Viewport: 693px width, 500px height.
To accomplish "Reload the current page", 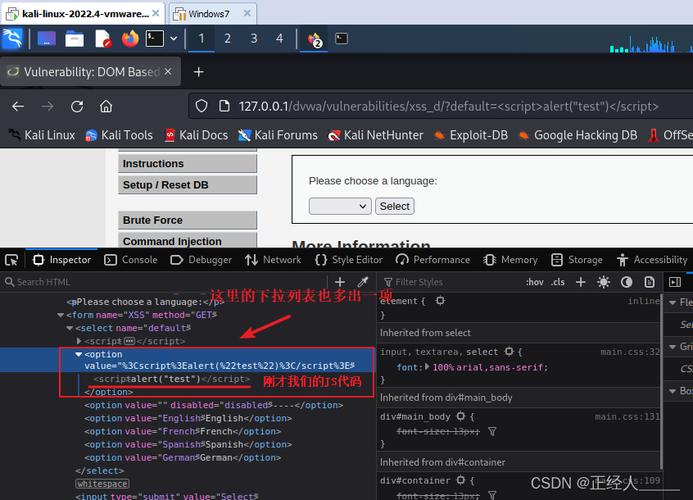I will [x=77, y=107].
